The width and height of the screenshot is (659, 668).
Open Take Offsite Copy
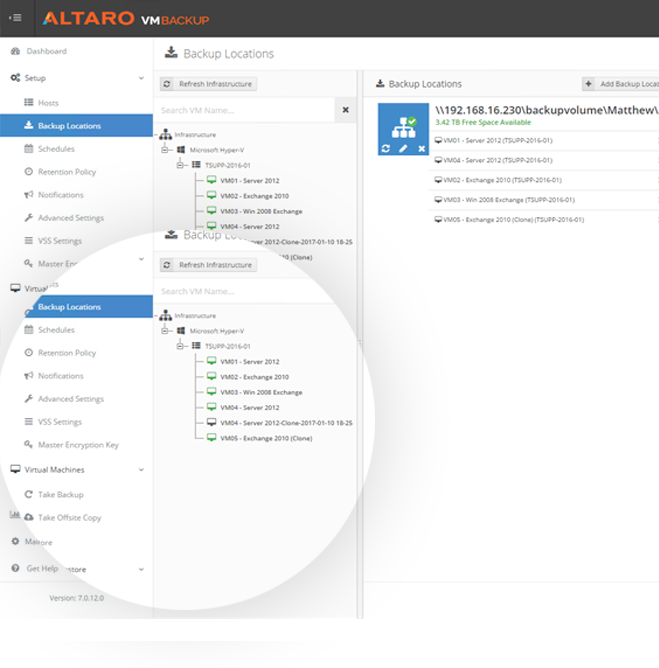click(69, 518)
